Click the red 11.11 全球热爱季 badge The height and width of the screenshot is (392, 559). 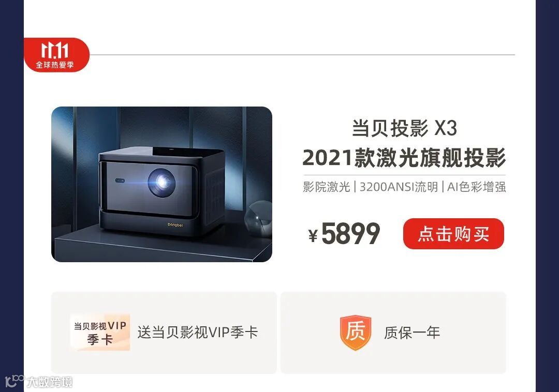click(56, 55)
